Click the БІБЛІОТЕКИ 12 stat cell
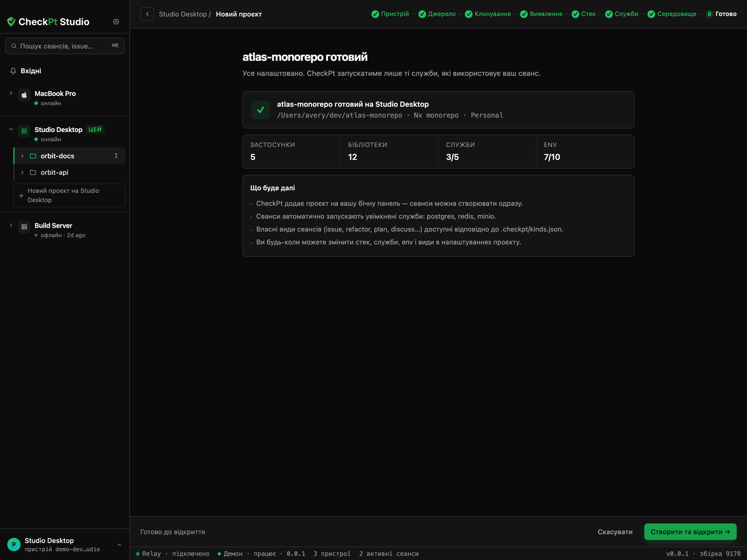 [389, 152]
